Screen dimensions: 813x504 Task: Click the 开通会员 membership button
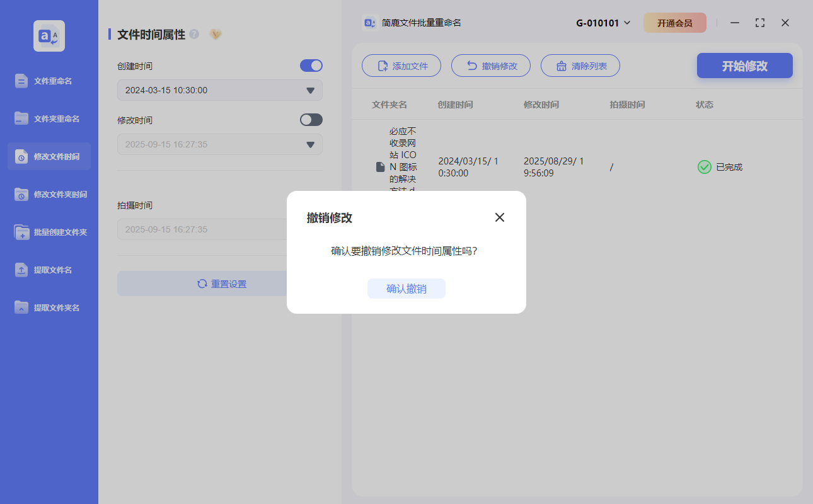675,22
